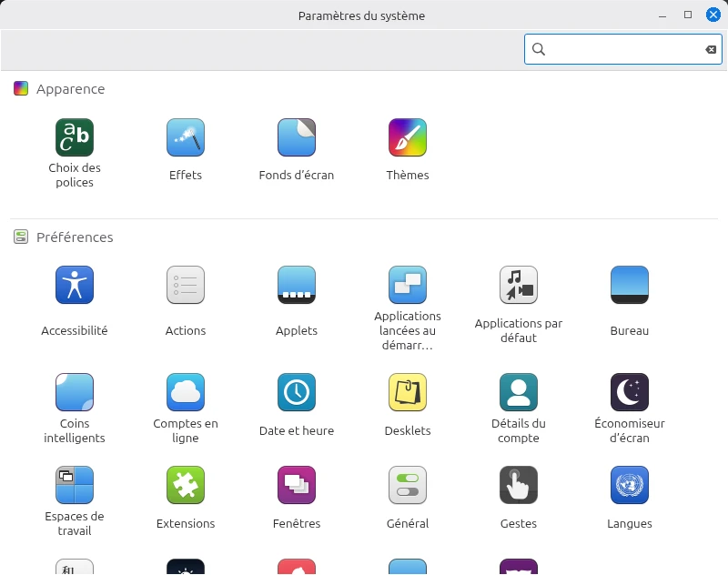This screenshot has height=575, width=728.
Task: Open Économiseur d'écran moon icon
Action: tap(629, 392)
